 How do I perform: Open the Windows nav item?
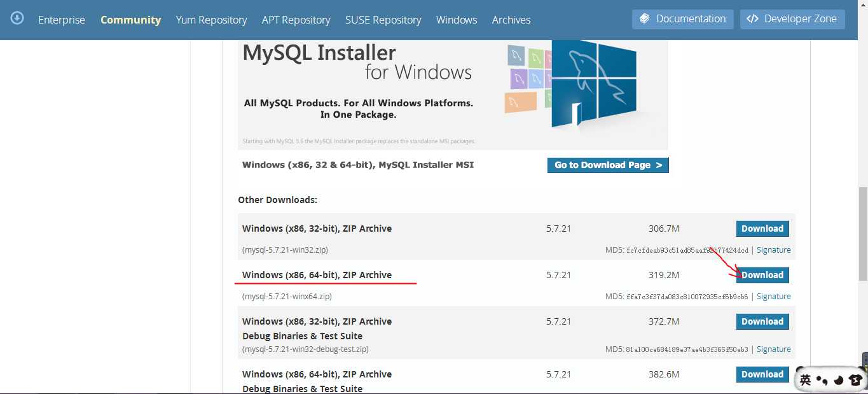(457, 20)
